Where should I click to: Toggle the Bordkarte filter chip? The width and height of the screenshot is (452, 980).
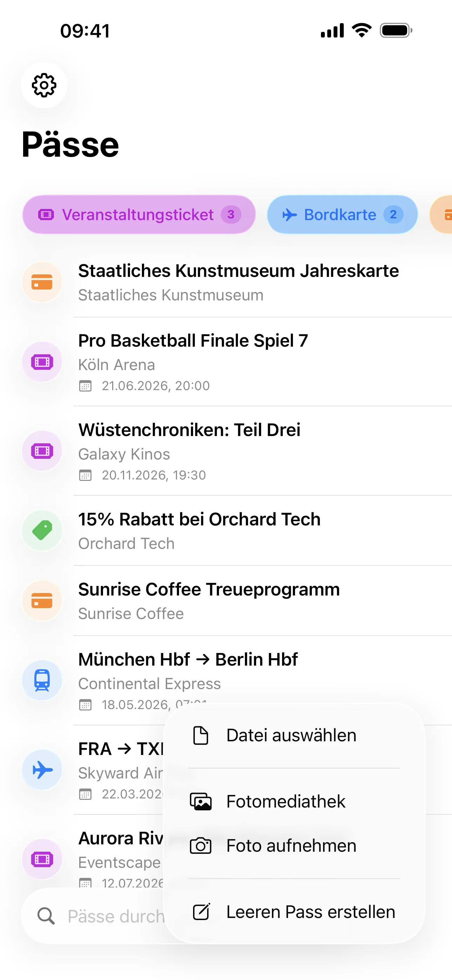click(x=342, y=215)
